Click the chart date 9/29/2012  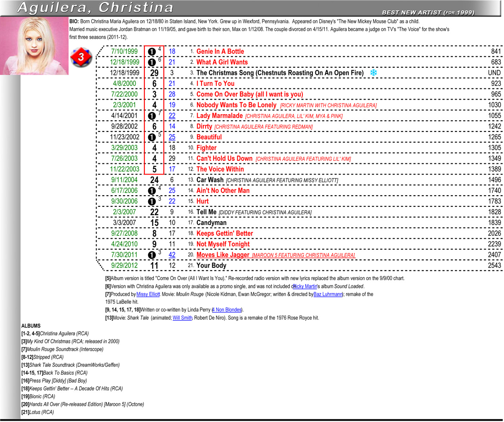pos(124,266)
